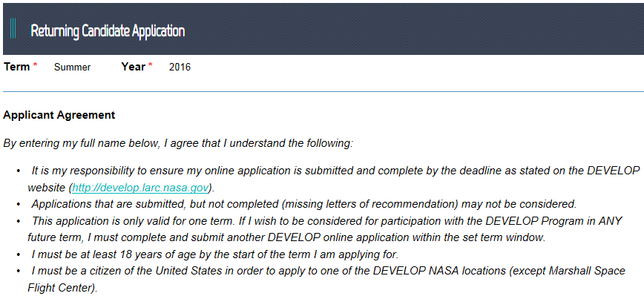Click the bullet dot before the age requirement
The height and width of the screenshot is (296, 644).
[x=18, y=254]
